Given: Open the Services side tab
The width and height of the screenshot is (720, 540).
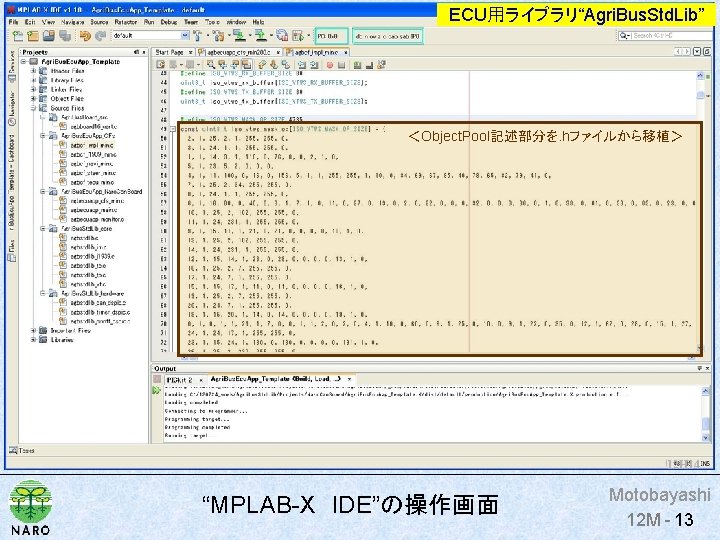Looking at the screenshot, I should pyautogui.click(x=12, y=65).
